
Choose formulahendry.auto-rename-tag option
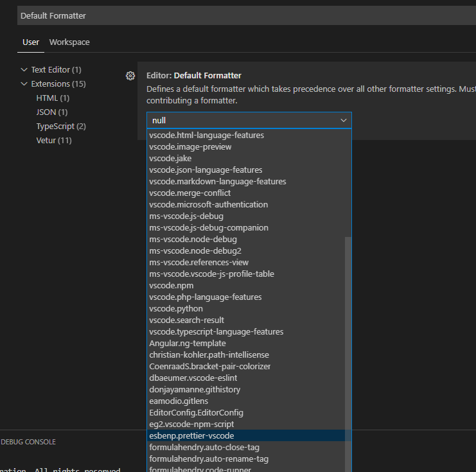point(246,459)
